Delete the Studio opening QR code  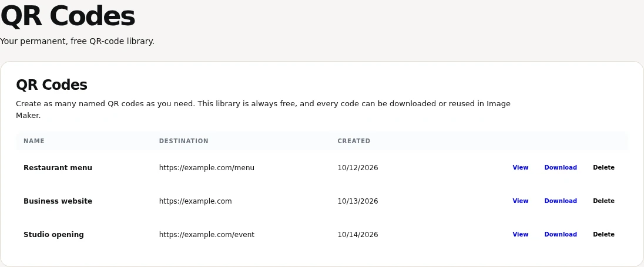(604, 235)
